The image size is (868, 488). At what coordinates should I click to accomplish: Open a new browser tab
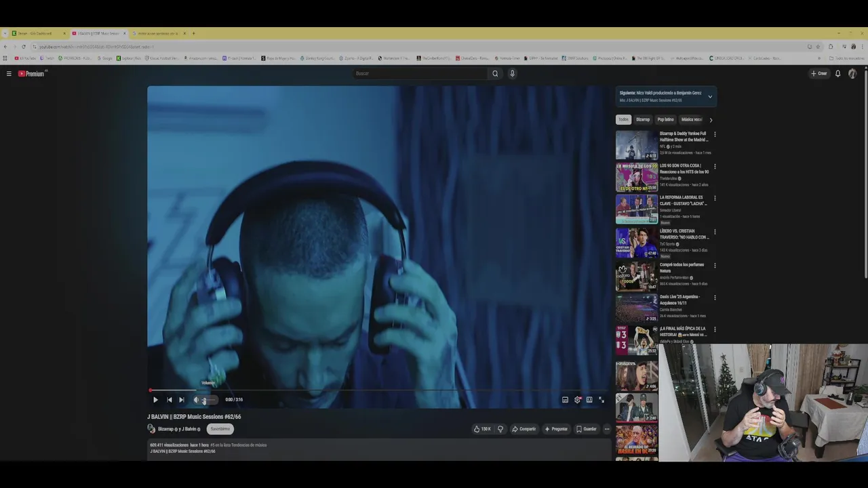(x=193, y=33)
